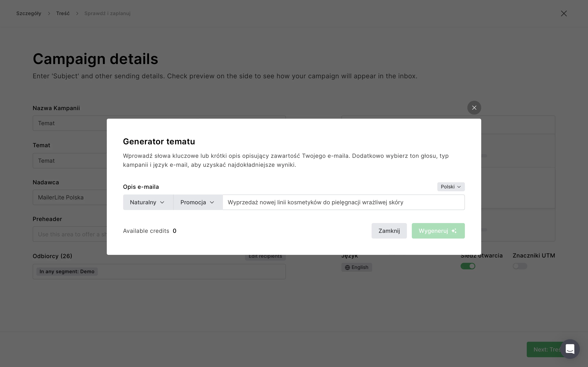The height and width of the screenshot is (367, 588).
Task: Switch to the Treść breadcrumb step
Action: [x=63, y=13]
